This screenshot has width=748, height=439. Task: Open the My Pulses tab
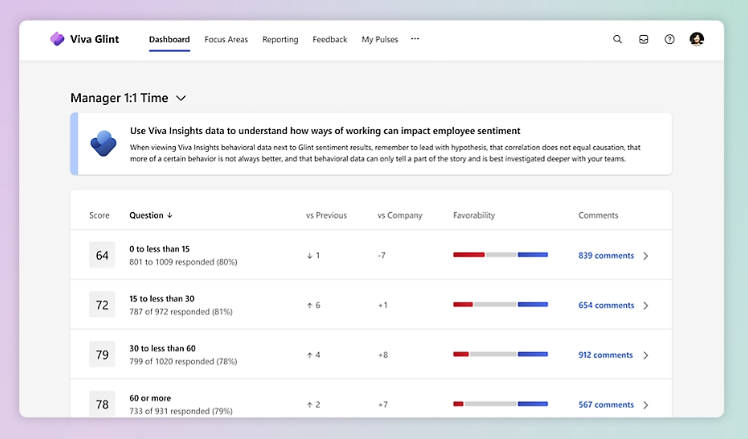point(380,39)
